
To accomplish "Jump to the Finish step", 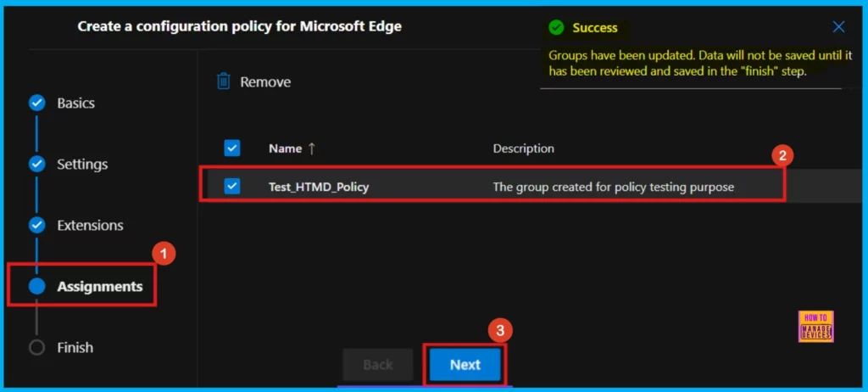I will [75, 348].
